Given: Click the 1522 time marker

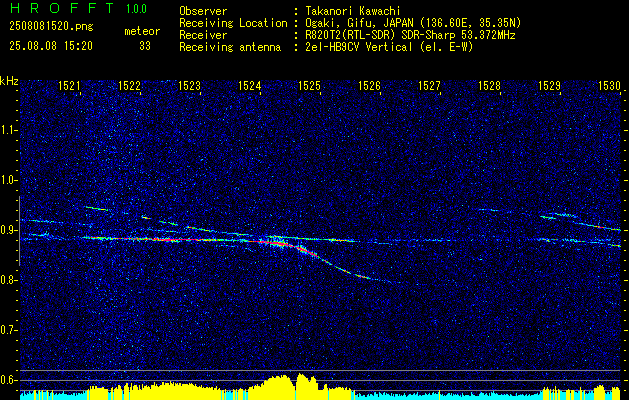Looking at the screenshot, I should 130,85.
